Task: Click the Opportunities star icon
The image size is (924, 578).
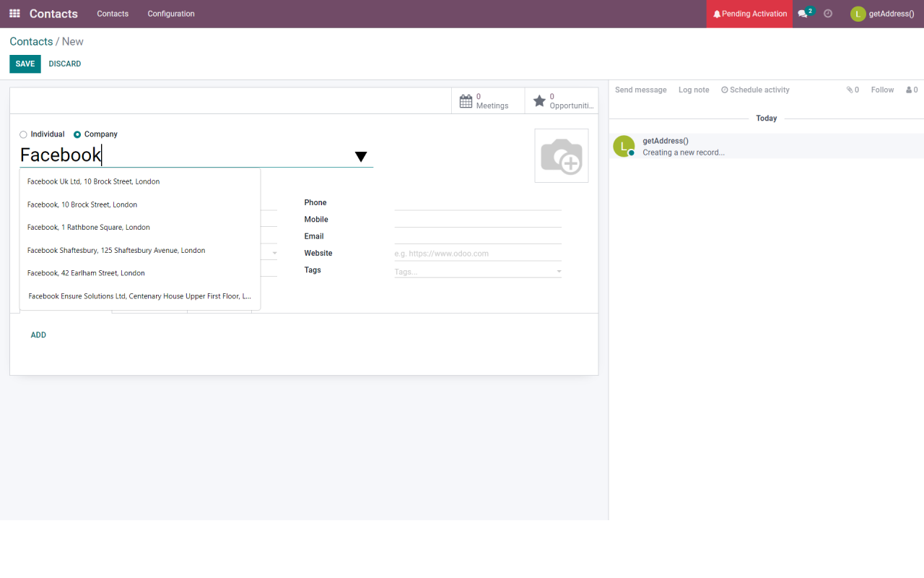Action: click(x=539, y=101)
